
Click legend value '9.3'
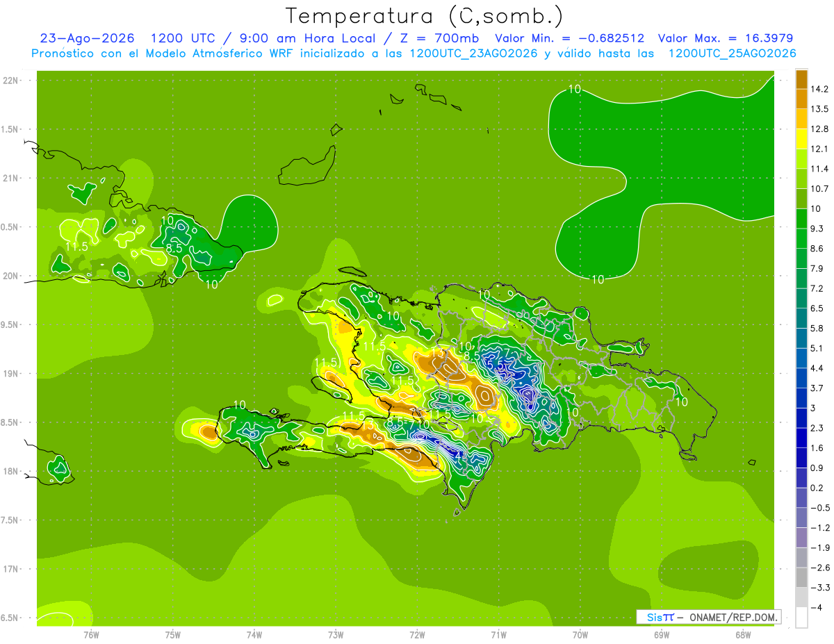[x=817, y=229]
